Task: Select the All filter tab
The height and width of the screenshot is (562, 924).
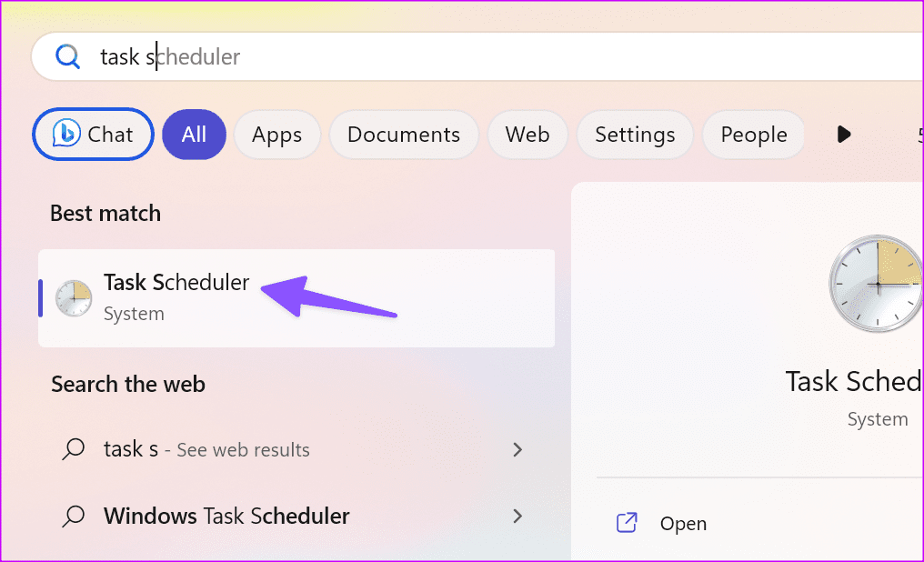Action: tap(194, 135)
